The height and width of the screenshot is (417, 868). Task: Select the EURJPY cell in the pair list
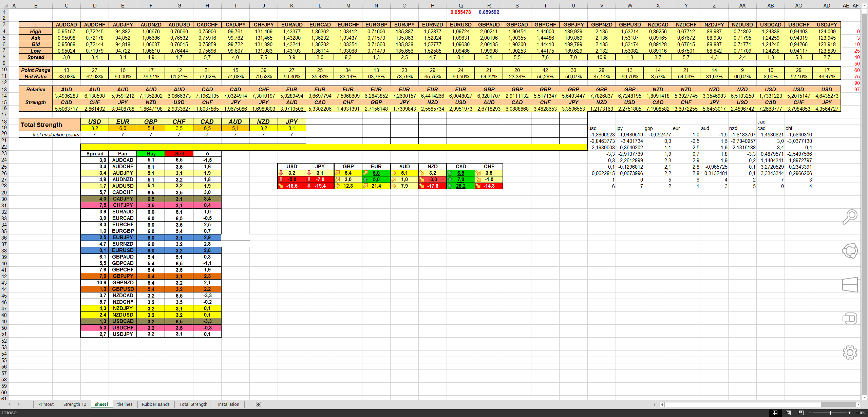(123, 238)
